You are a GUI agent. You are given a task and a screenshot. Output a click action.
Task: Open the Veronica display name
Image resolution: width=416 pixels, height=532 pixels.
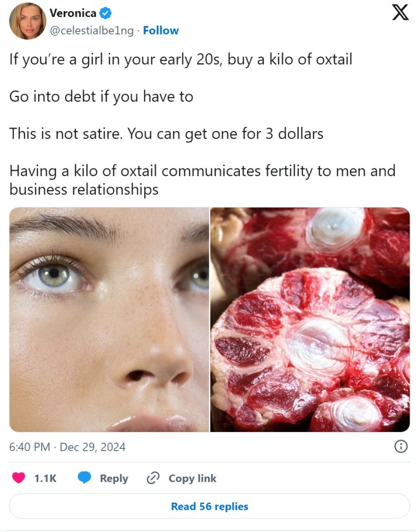73,13
